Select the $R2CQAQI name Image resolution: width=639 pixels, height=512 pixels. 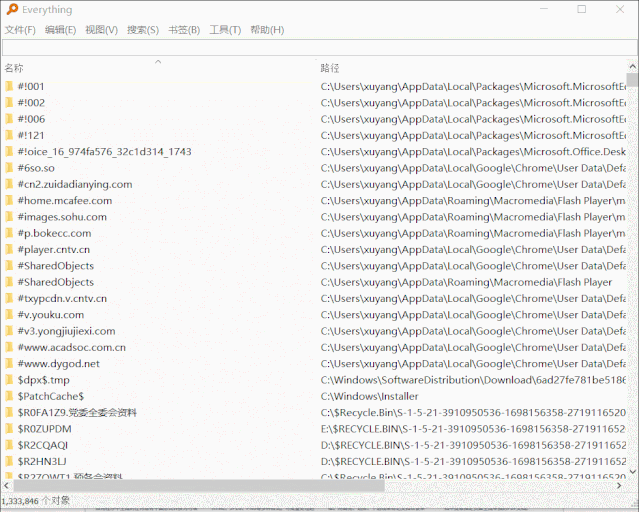pos(43,445)
